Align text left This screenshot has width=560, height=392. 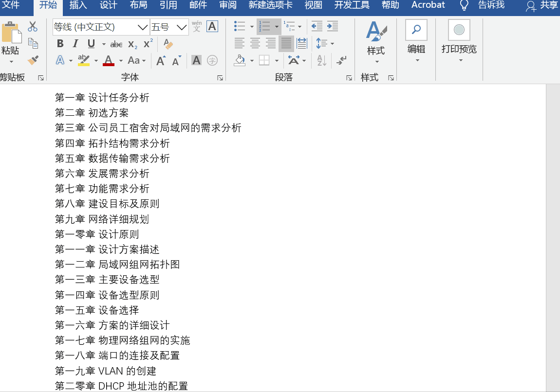click(239, 43)
